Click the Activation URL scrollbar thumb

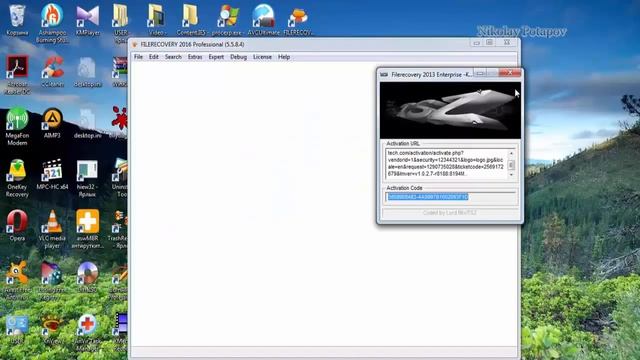click(x=511, y=165)
